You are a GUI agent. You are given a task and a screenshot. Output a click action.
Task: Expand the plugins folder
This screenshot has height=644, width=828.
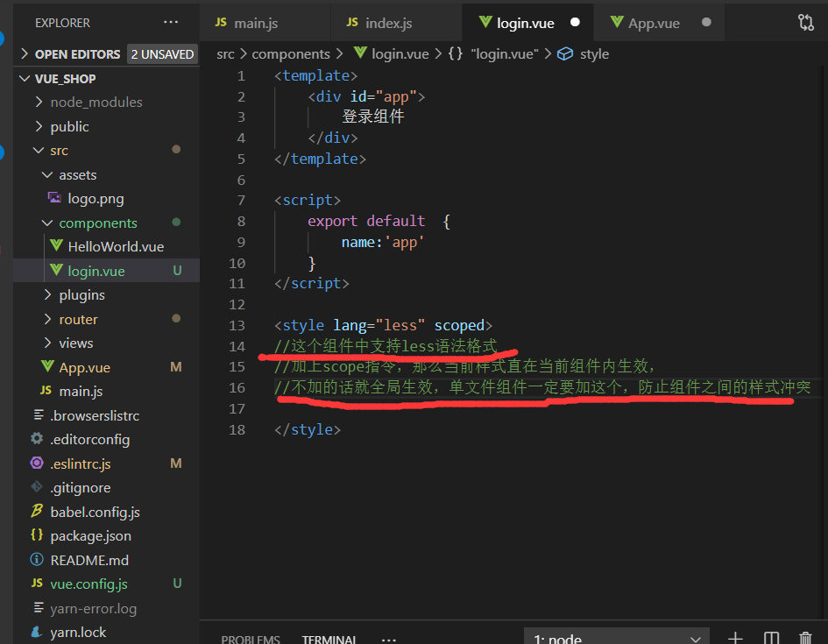pos(47,294)
